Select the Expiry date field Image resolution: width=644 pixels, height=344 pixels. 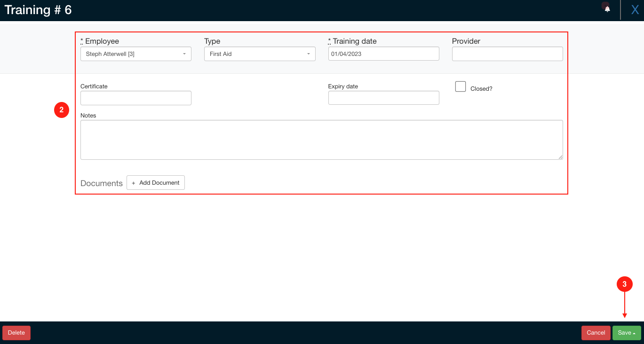click(x=383, y=98)
